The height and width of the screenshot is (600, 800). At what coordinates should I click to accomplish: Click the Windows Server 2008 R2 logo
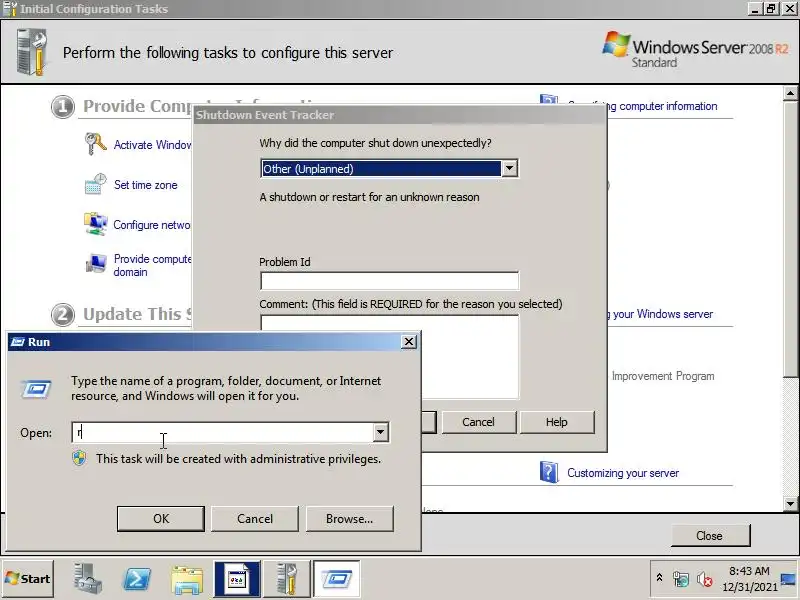click(x=695, y=50)
